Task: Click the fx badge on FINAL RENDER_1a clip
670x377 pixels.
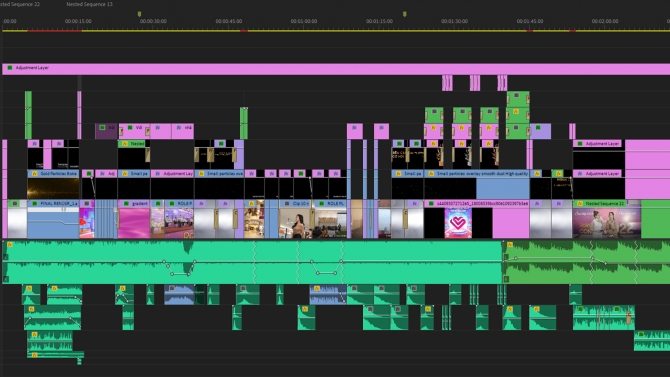Action: 35,204
